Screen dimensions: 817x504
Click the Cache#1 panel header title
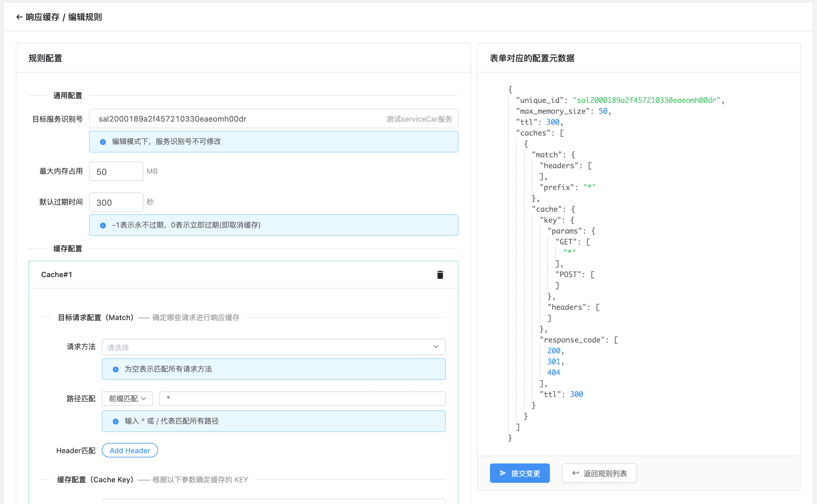[57, 275]
